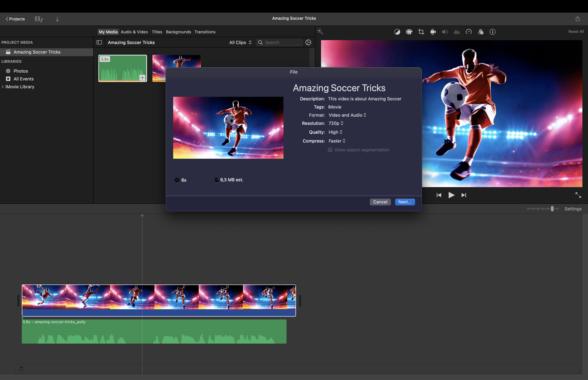
Task: Open the Transitions tab
Action: tap(205, 32)
